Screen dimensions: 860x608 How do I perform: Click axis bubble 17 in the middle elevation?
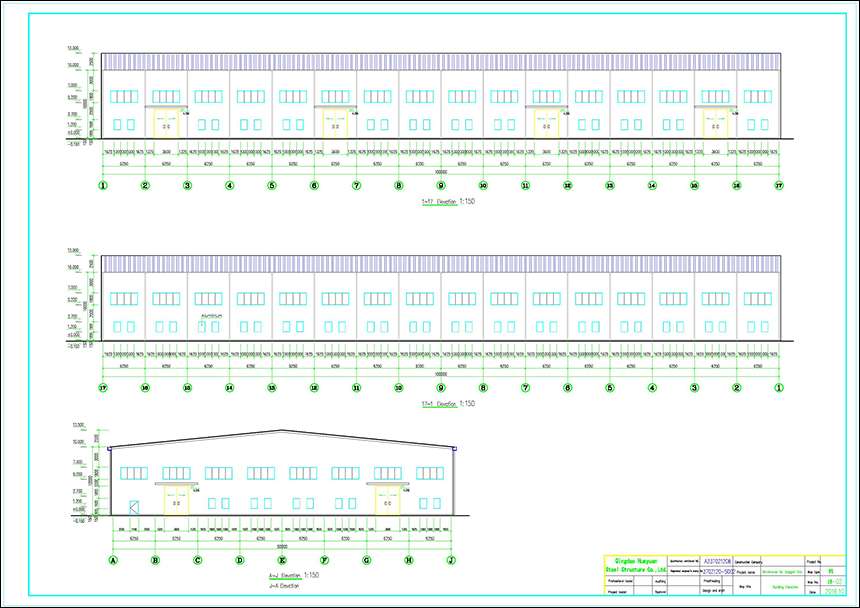(103, 387)
